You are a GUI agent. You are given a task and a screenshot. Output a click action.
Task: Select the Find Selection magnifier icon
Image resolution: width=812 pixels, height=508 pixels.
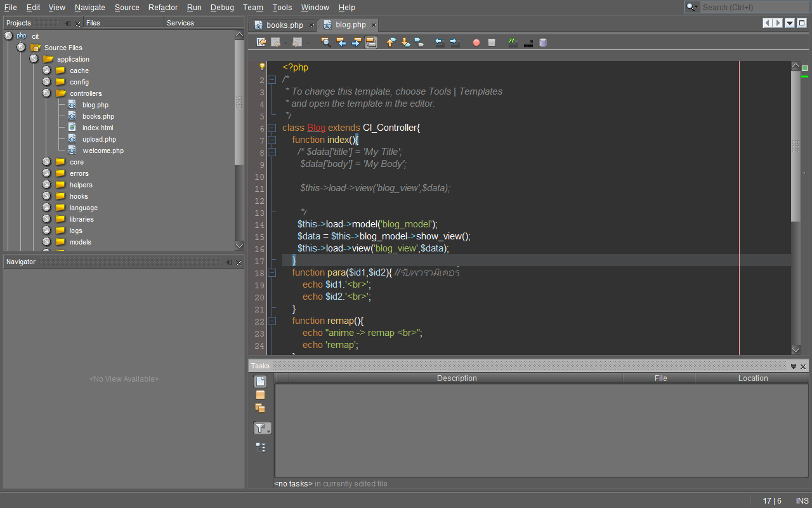click(325, 42)
